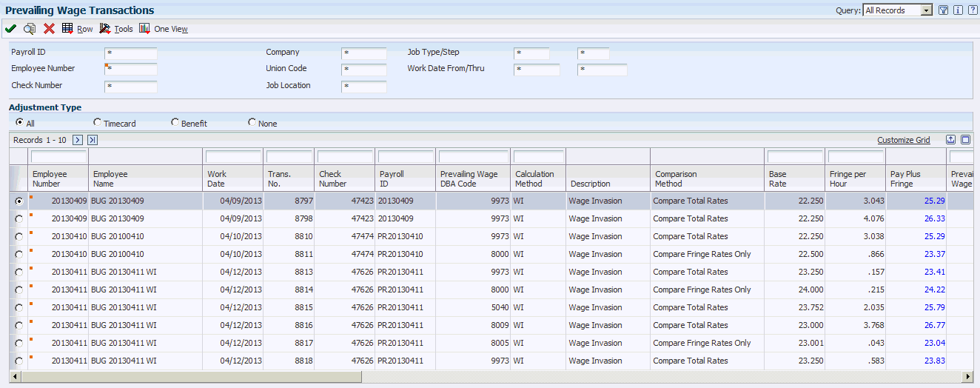Click the Find magnifier icon
This screenshot has width=980, height=388.
(x=30, y=29)
